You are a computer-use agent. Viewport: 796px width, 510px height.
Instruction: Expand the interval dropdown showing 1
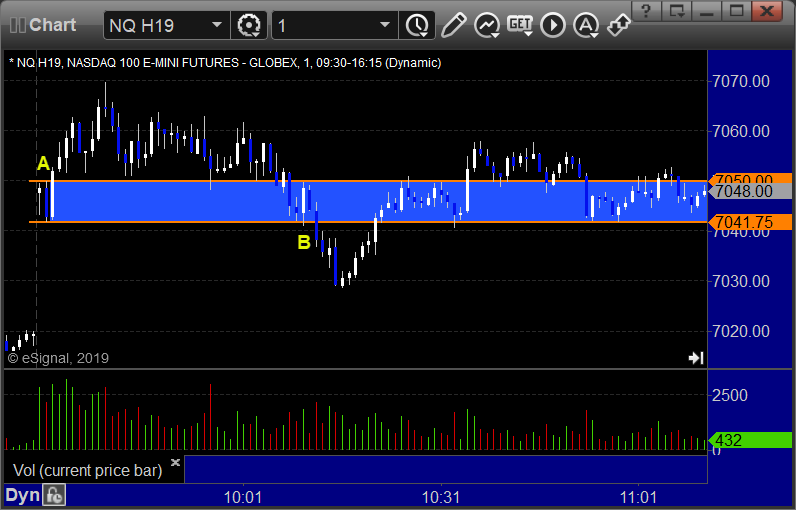[x=385, y=25]
